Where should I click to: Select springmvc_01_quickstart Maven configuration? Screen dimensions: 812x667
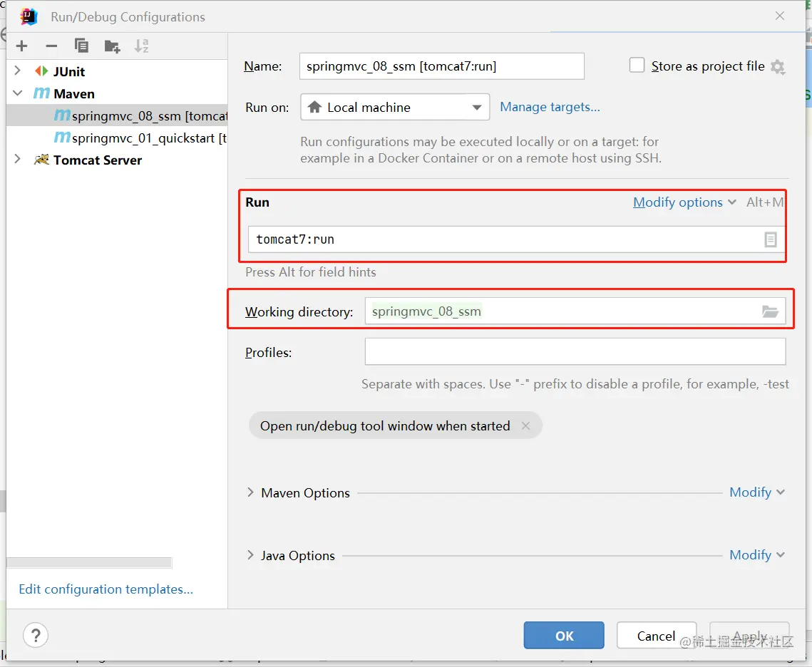(143, 138)
